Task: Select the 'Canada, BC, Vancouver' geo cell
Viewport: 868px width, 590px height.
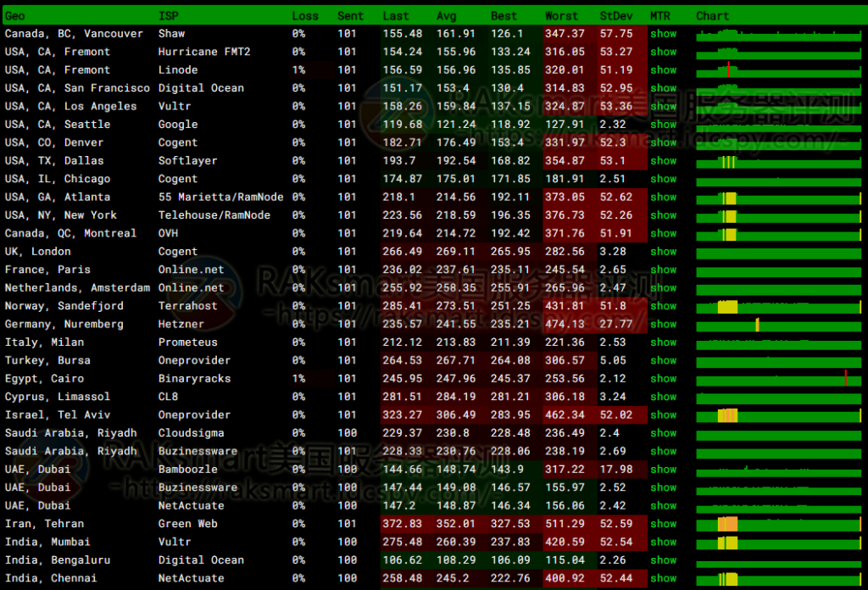Action: (x=74, y=34)
